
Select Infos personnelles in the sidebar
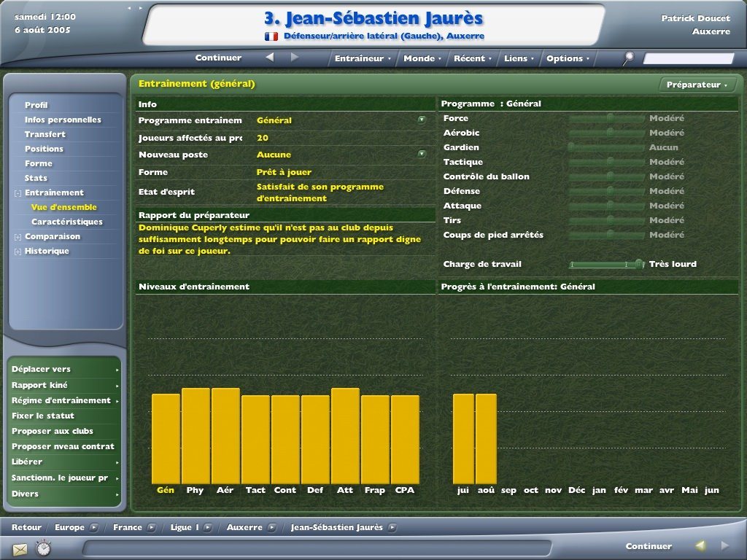pyautogui.click(x=63, y=120)
